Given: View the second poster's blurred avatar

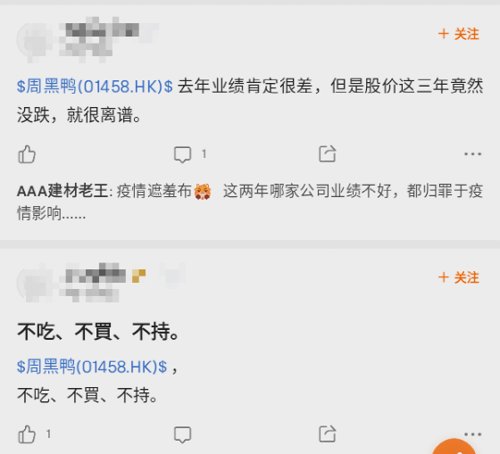Looking at the screenshot, I should tap(35, 282).
